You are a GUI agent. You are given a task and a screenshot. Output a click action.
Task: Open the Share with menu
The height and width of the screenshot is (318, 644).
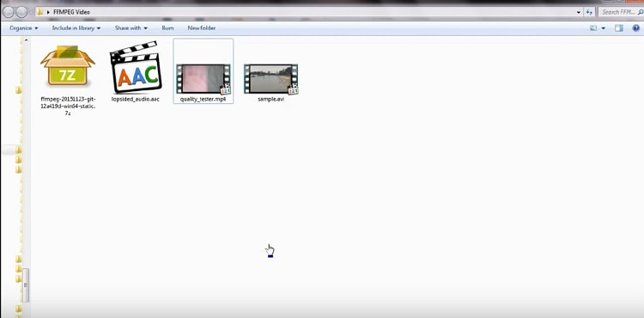(x=131, y=28)
